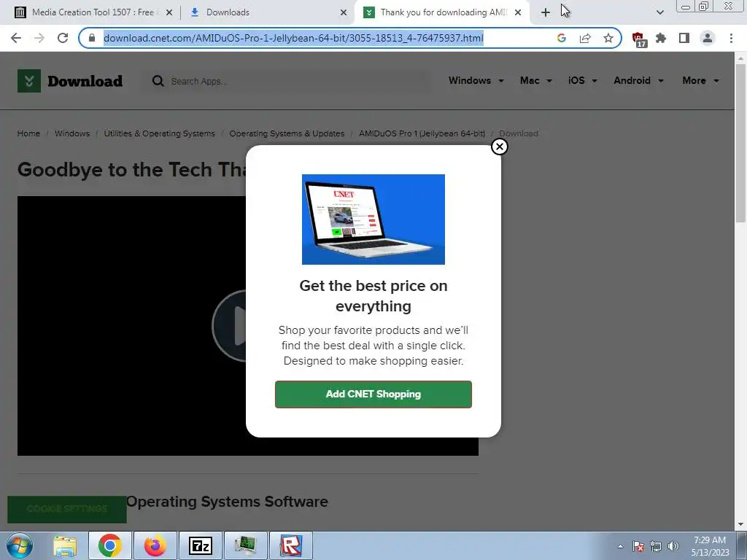Click the search magnifier icon

coord(158,82)
